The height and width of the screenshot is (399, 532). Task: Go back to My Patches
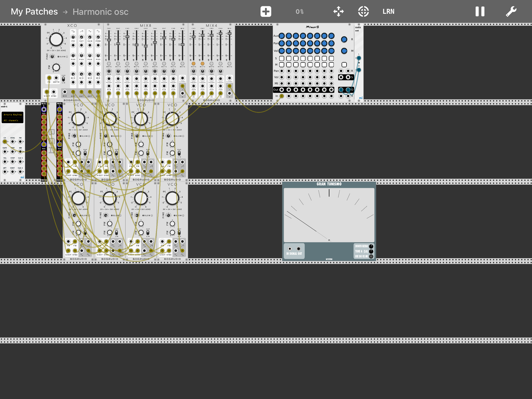[34, 12]
